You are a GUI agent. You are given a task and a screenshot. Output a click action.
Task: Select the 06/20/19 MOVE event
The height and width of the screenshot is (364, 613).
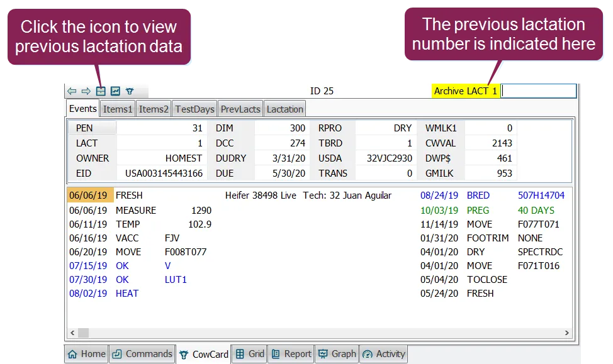click(138, 252)
